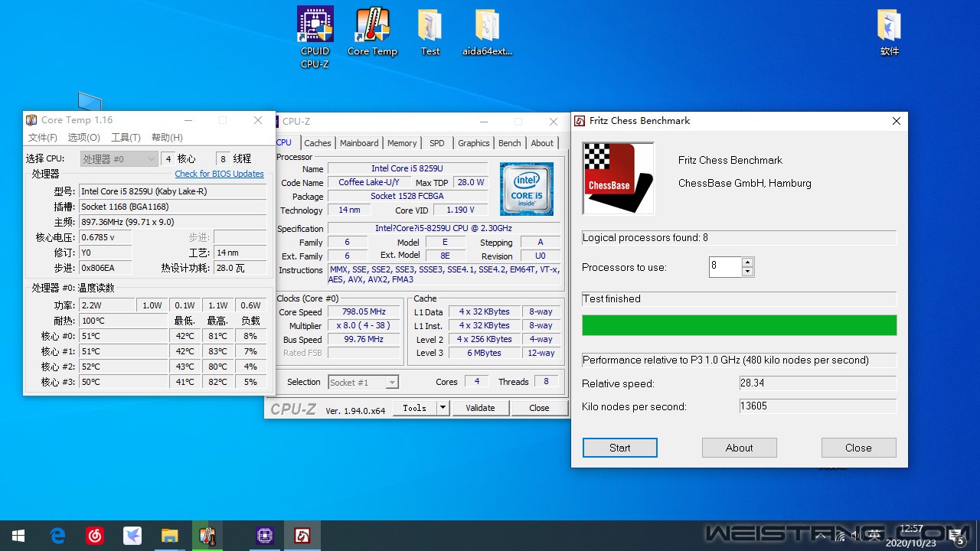980x551 pixels.
Task: Click the Code Name value Coffee Lake-U/Y
Action: (369, 182)
